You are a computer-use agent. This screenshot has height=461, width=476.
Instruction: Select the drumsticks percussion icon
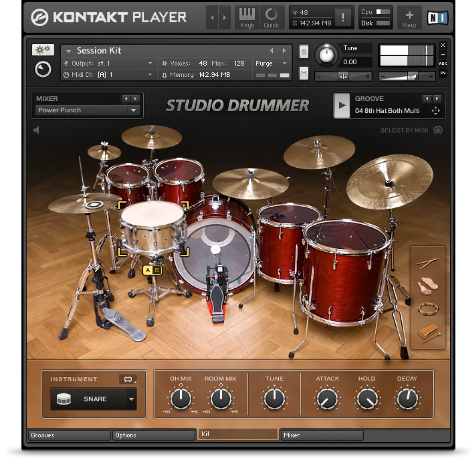(428, 263)
